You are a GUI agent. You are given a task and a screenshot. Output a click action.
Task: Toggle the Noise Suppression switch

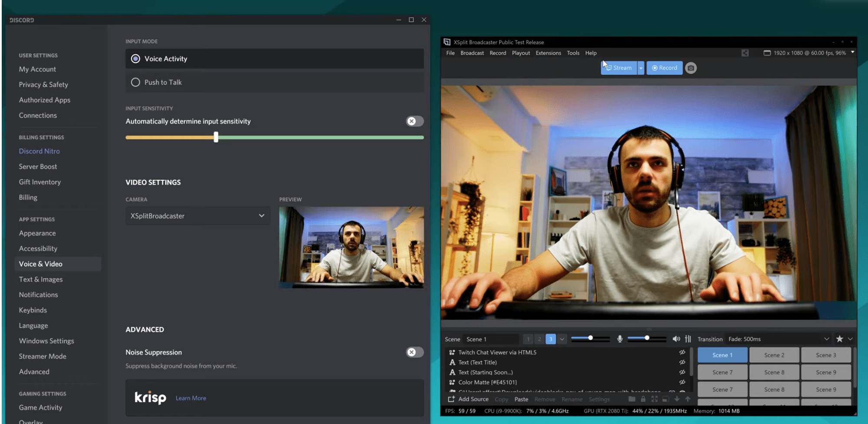tap(415, 352)
